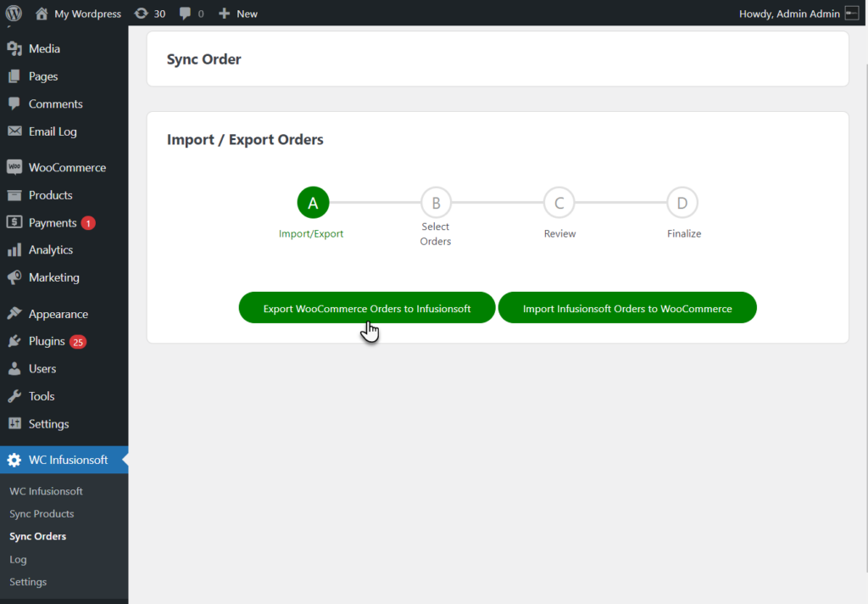The image size is (868, 604).
Task: Click the Comments sidebar icon
Action: [14, 103]
